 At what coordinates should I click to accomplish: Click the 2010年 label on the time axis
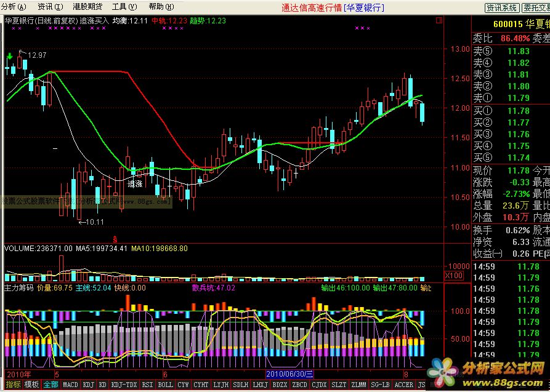(x=19, y=374)
